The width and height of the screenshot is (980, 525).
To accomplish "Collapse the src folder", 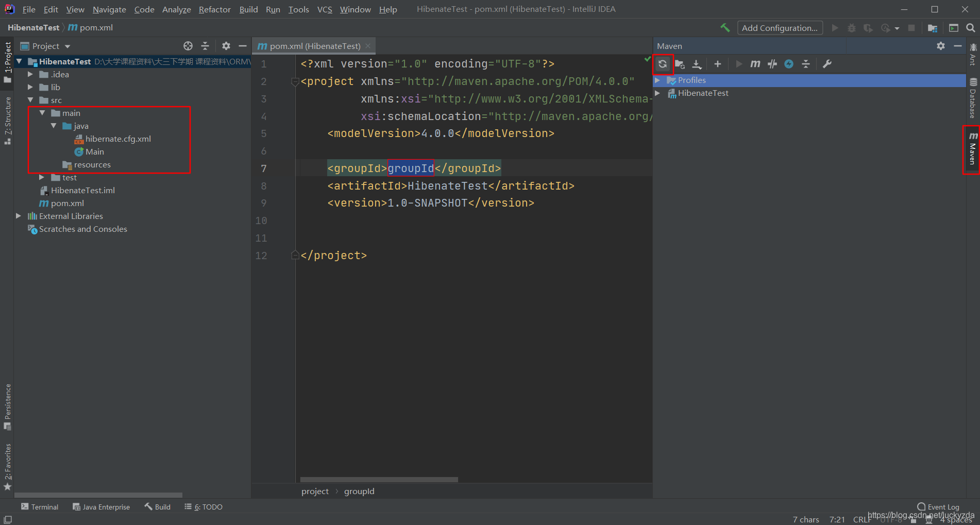I will (30, 100).
